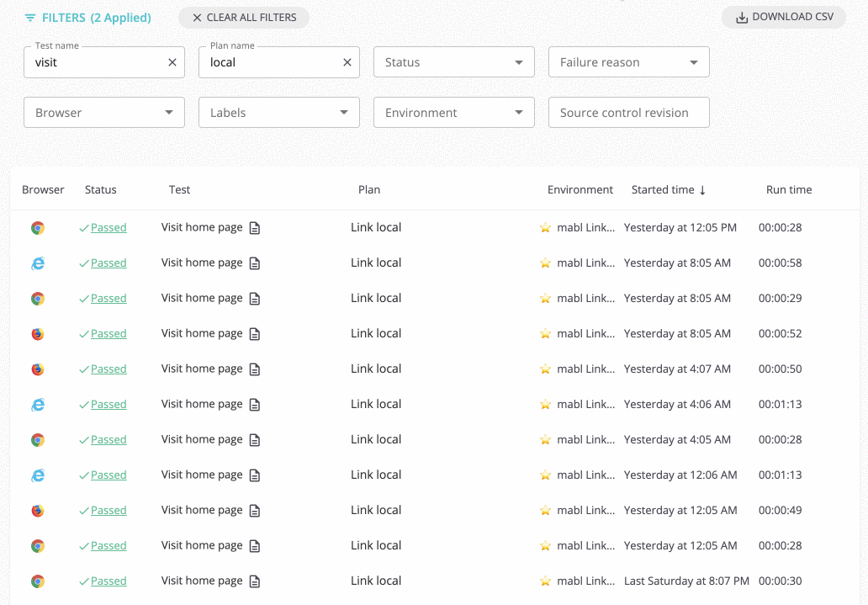
Task: Click the filters funnel icon
Action: coord(30,18)
